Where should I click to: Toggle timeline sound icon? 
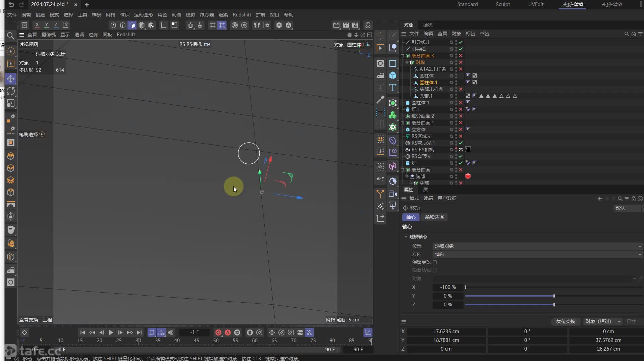171,332
